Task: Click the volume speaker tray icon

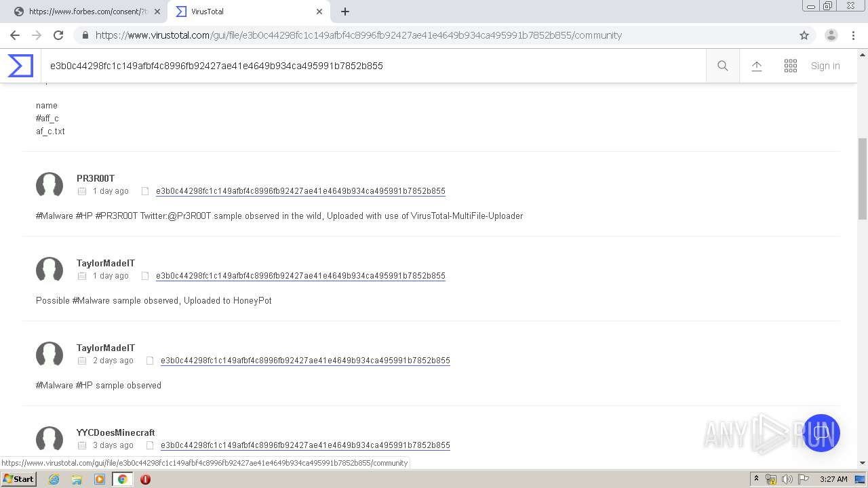Action: coord(787,479)
